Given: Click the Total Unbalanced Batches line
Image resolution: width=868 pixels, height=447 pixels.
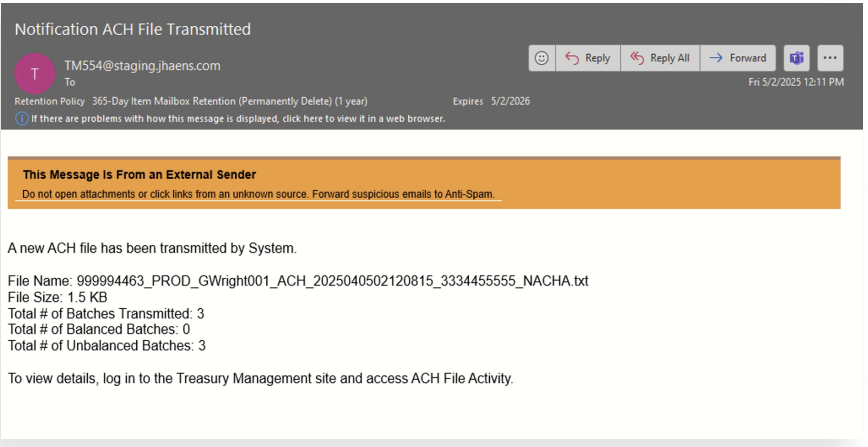Looking at the screenshot, I should (x=107, y=345).
